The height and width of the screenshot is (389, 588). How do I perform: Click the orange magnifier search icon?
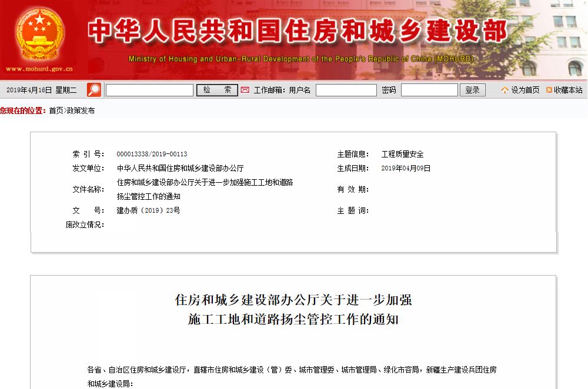(x=93, y=90)
